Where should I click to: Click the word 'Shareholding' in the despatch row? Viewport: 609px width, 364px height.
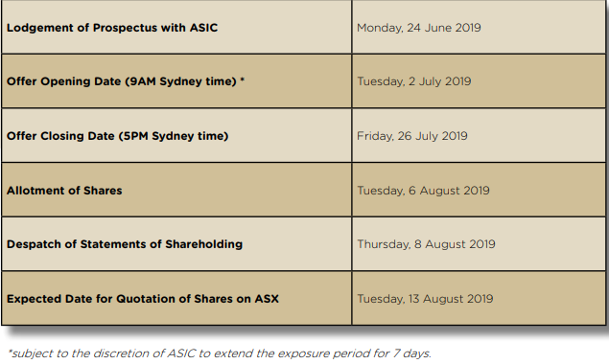(204, 244)
